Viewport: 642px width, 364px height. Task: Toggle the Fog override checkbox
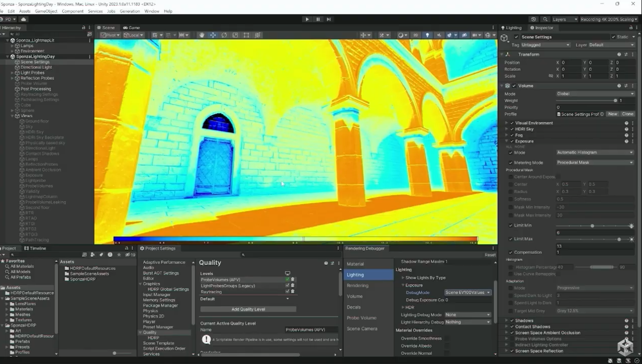tap(512, 135)
